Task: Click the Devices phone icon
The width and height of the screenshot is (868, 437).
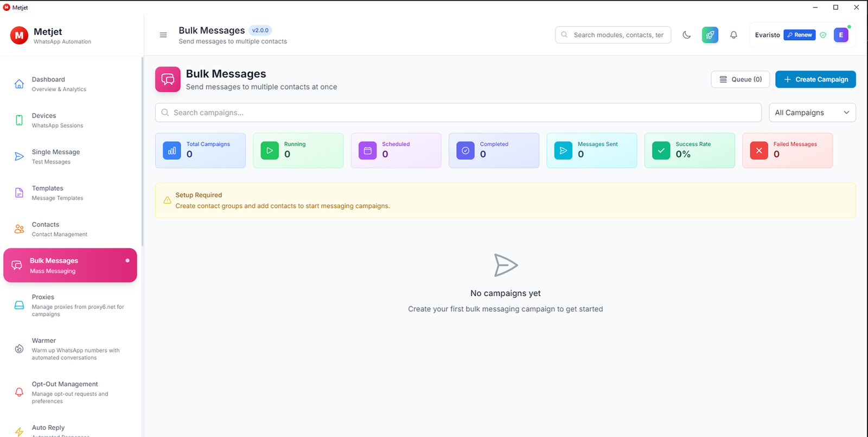Action: point(19,120)
